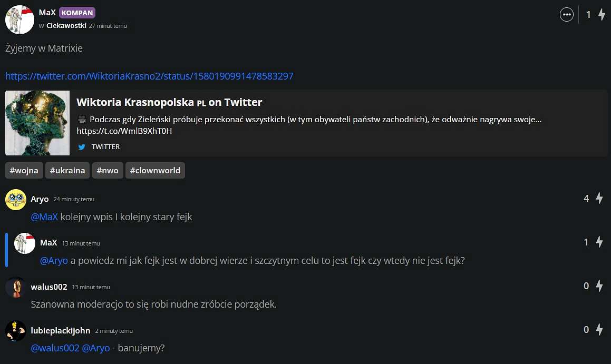Open the Wiktoria Krasnopolska on Twitter title
611x364 pixels.
169,102
